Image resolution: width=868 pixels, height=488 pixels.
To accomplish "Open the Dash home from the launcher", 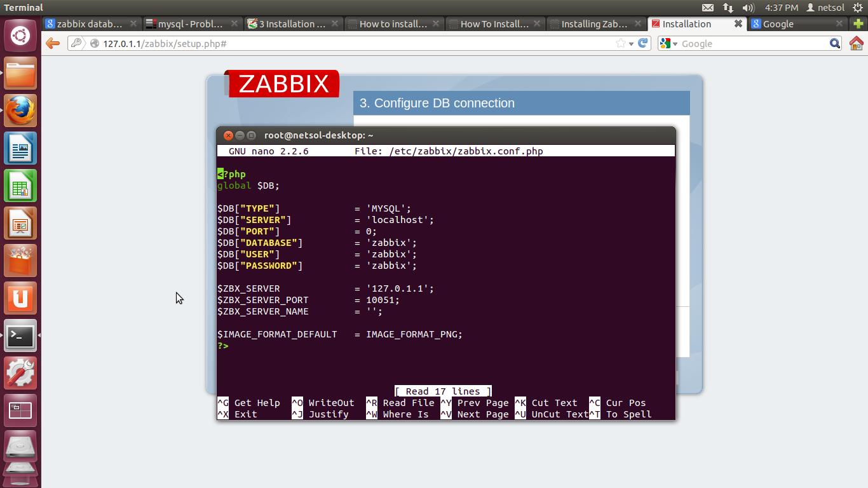I will tap(20, 36).
